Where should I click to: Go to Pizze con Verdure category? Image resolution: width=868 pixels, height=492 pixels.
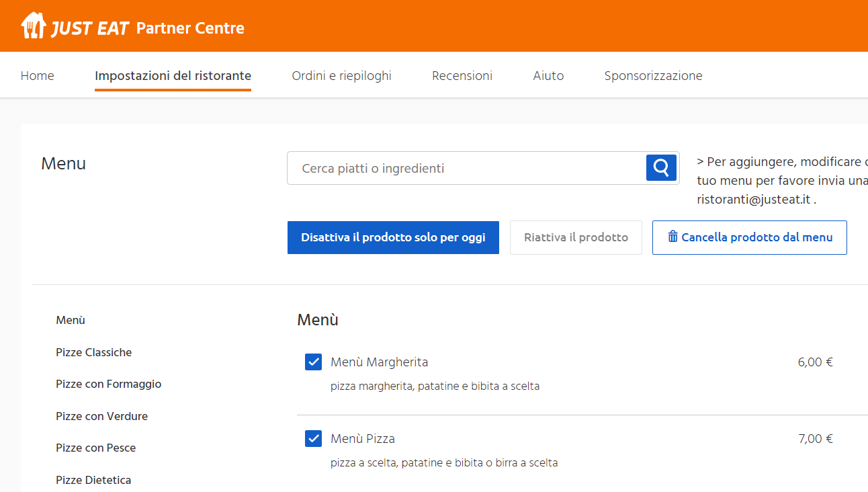click(x=101, y=416)
